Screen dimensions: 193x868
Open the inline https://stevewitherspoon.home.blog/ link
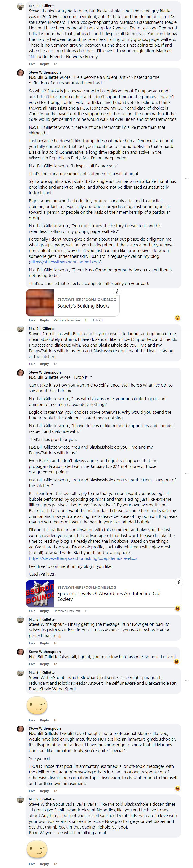tap(65, 262)
